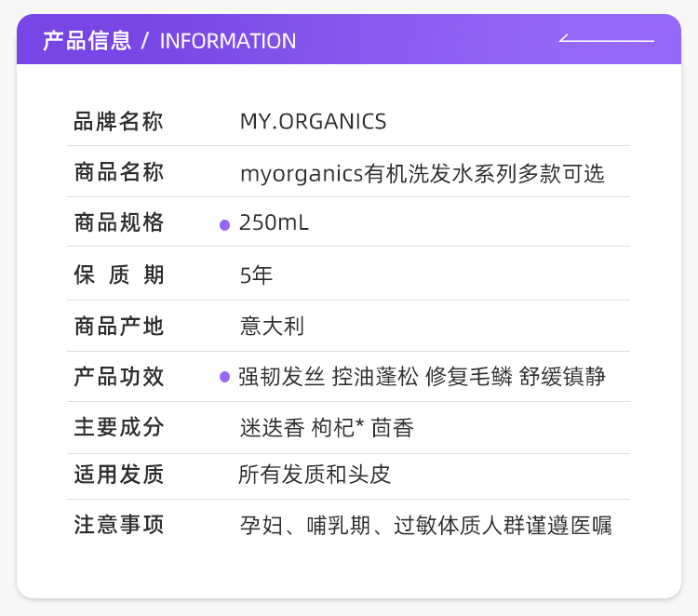The image size is (698, 616).
Task: Click the 产品信息 / INFORMATION header title
Action: [x=169, y=41]
